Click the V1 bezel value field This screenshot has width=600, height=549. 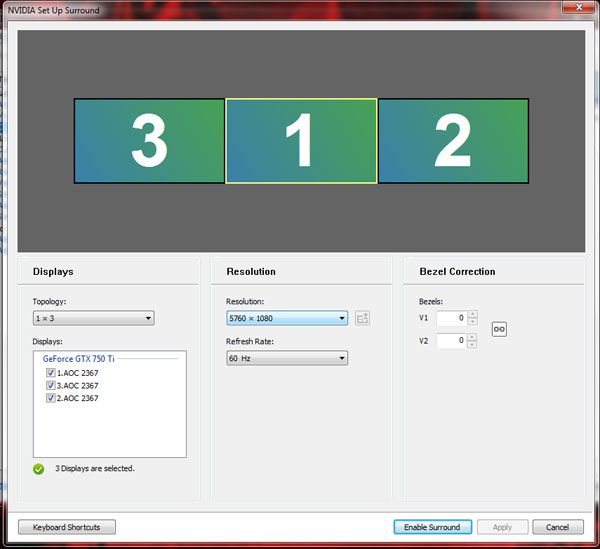coord(452,318)
